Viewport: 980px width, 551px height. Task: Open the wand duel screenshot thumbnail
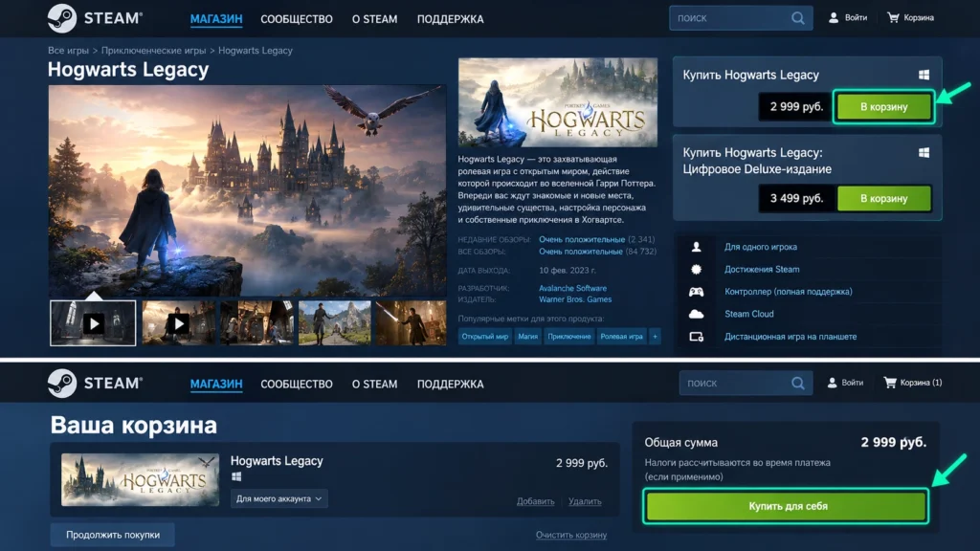[412, 323]
